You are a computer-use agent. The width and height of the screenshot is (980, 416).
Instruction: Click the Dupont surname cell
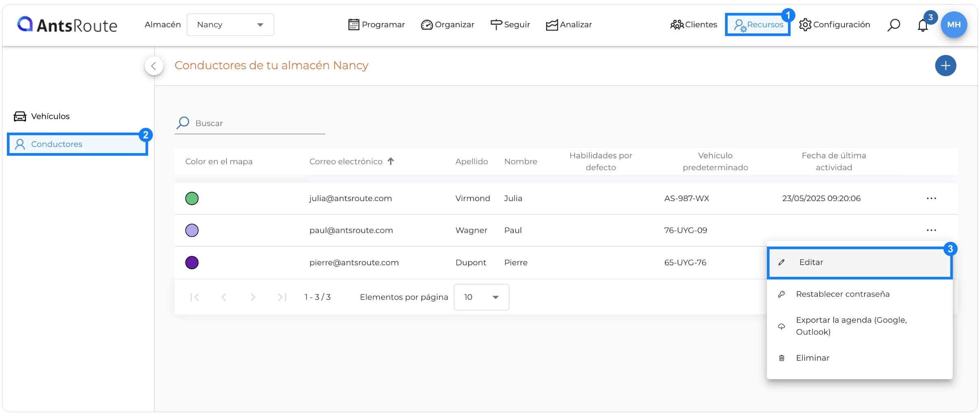pyautogui.click(x=470, y=263)
